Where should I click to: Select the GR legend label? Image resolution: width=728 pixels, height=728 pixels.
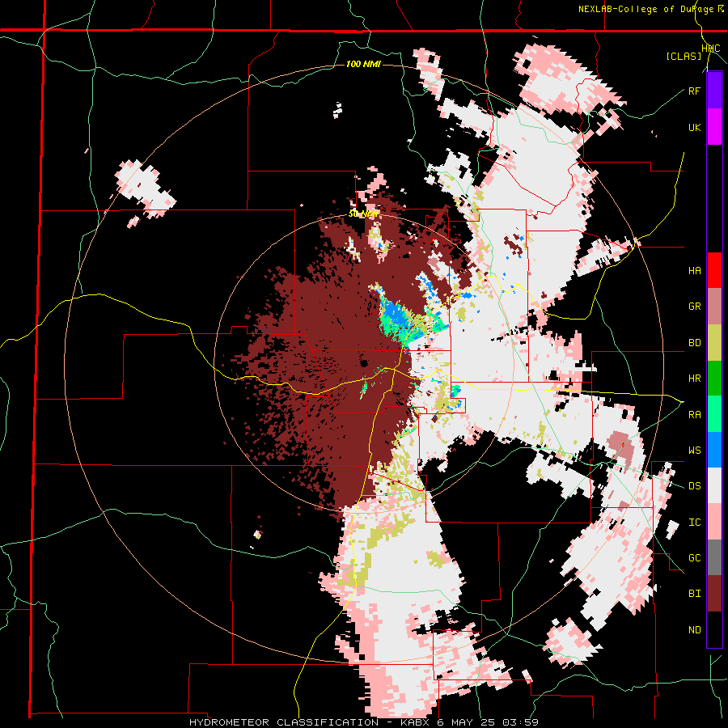pyautogui.click(x=694, y=307)
